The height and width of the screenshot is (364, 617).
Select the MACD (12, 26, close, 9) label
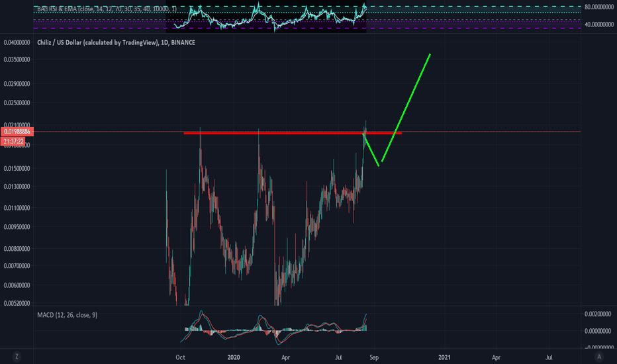(68, 315)
